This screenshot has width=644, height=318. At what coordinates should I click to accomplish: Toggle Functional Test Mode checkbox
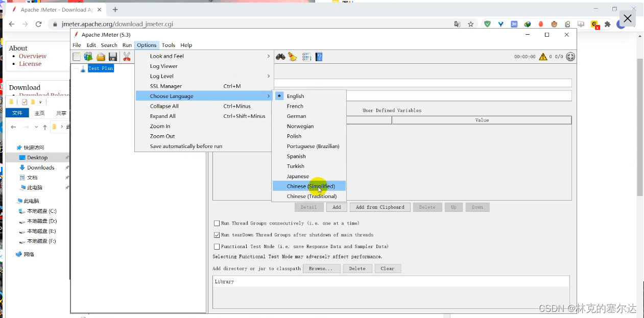tap(217, 247)
